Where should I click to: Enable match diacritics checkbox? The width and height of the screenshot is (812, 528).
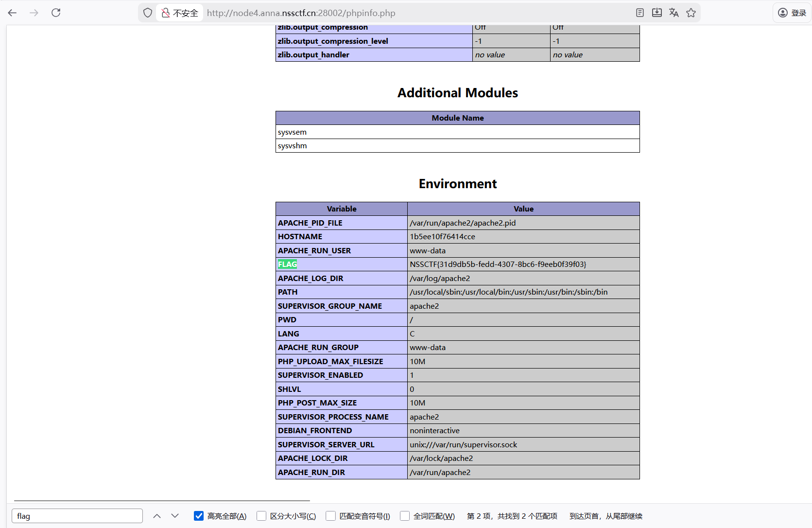tap(331, 516)
